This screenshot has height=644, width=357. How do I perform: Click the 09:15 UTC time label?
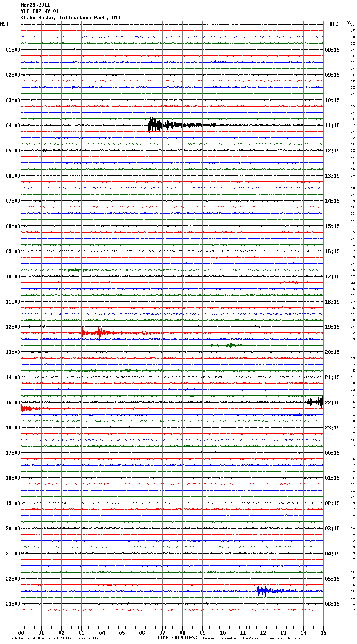[x=332, y=75]
